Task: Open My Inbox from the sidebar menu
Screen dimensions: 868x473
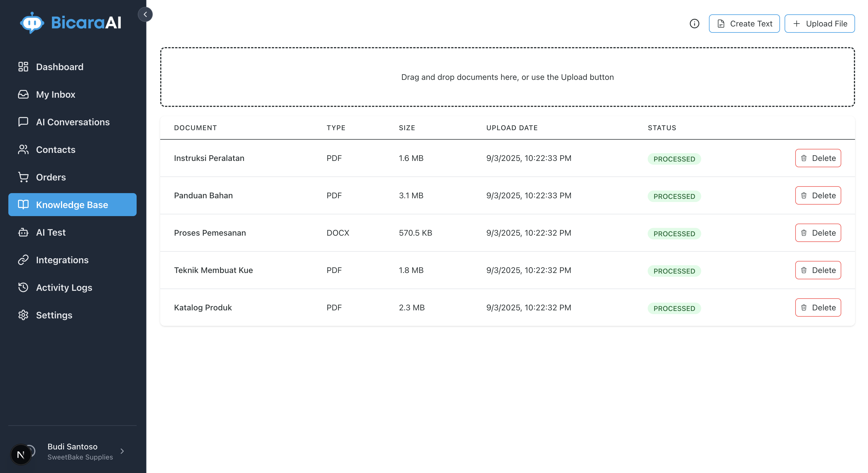Action: 56,94
